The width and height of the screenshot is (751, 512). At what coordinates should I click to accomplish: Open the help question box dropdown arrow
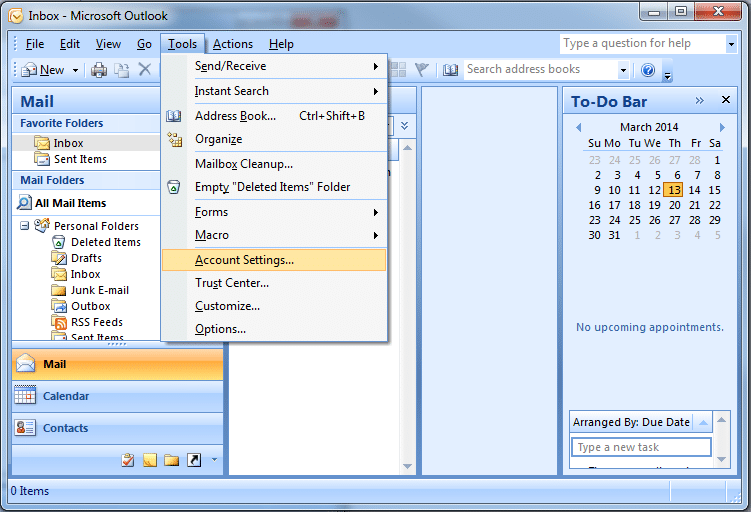point(731,44)
